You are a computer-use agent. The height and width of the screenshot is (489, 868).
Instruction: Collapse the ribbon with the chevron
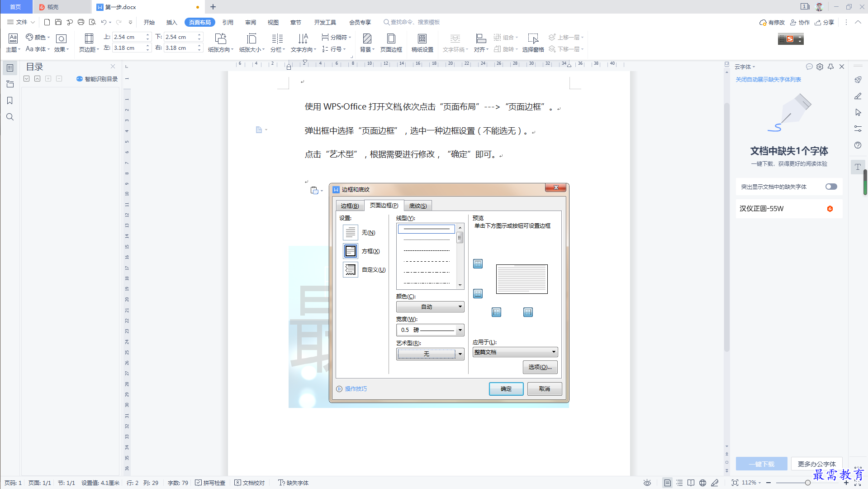tap(858, 22)
